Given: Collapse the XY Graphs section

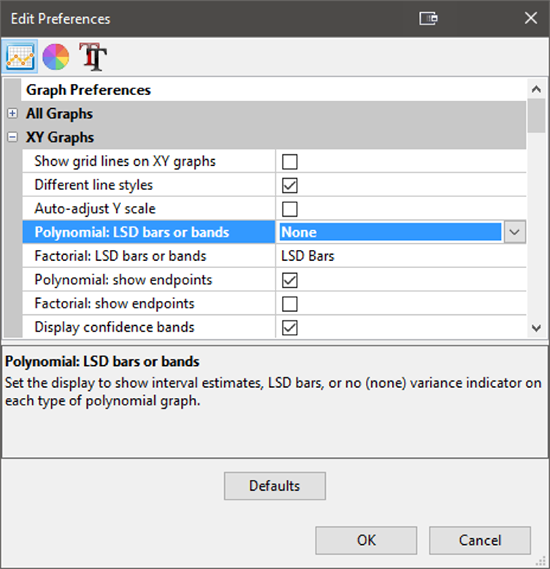Looking at the screenshot, I should [12, 137].
